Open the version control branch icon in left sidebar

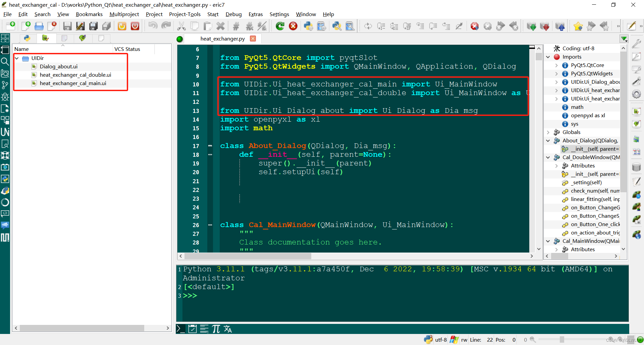5,85
